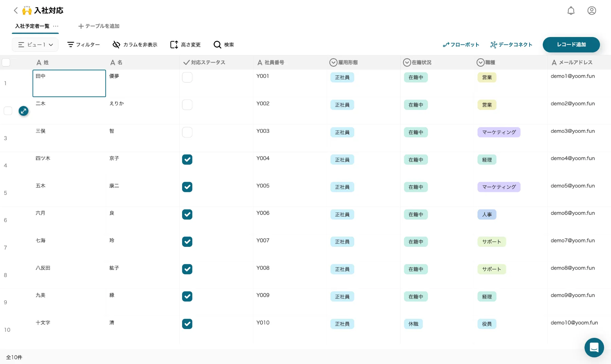Check the status checkbox for Y001

(187, 77)
